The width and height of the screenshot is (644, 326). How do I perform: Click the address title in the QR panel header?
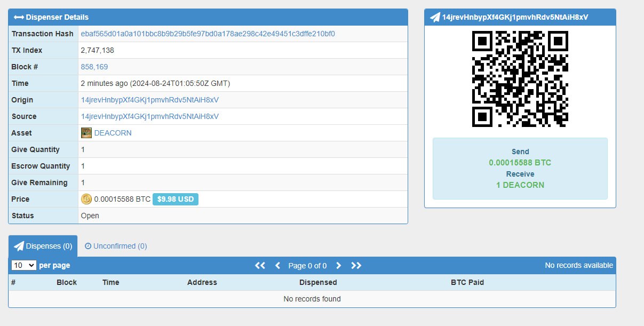tap(515, 17)
